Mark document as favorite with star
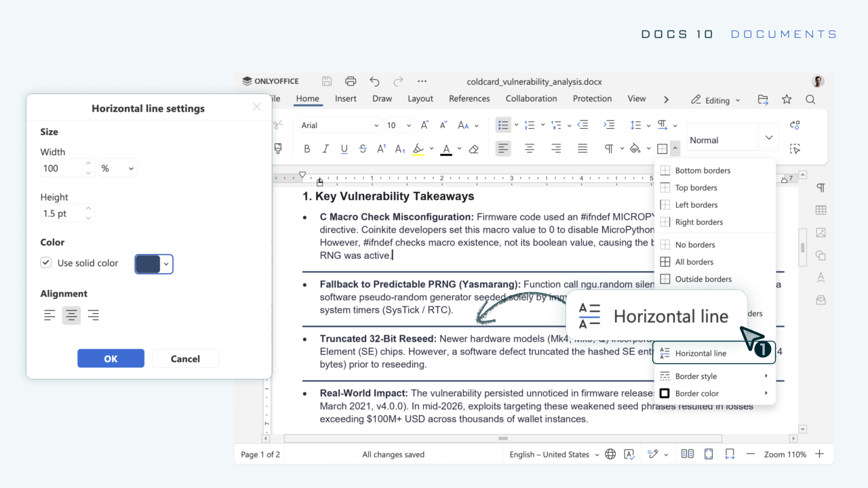Screen dimensions: 868x488 pos(787,100)
